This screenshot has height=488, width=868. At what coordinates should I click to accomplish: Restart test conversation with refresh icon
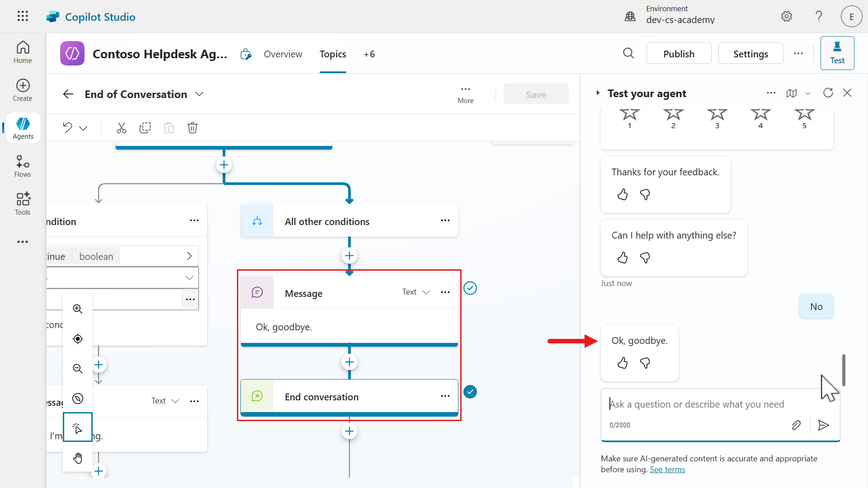(828, 93)
